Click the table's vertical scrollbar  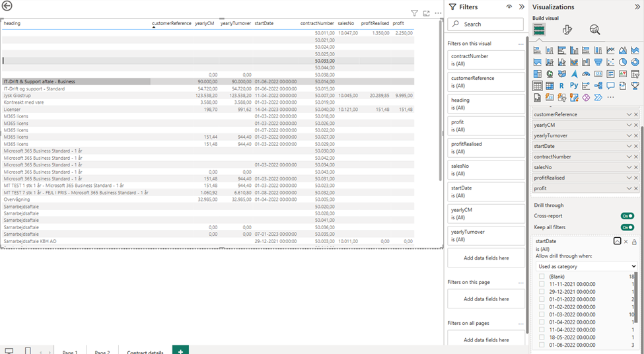(441, 100)
